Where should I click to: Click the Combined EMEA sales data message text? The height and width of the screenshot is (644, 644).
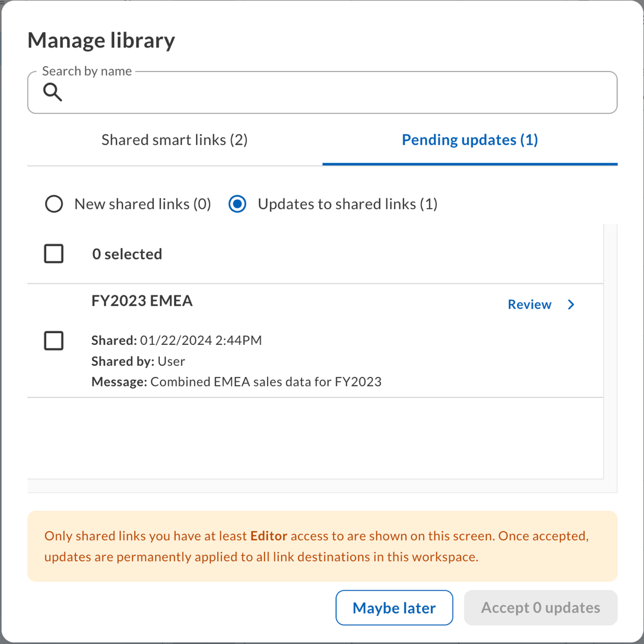(236, 381)
